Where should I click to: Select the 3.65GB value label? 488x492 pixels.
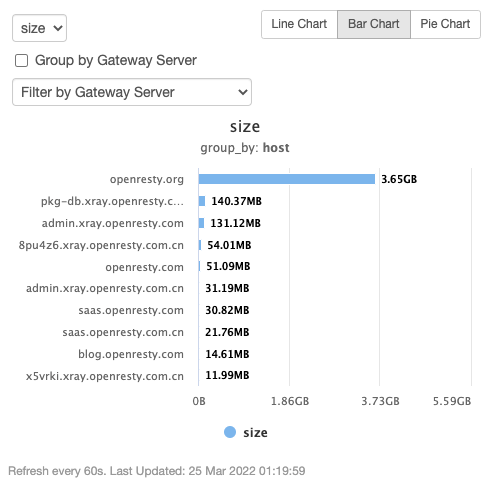pyautogui.click(x=399, y=179)
